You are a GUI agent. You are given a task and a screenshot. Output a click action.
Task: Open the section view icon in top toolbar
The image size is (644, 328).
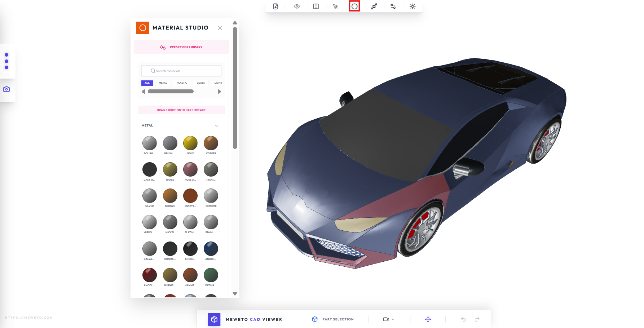pyautogui.click(x=316, y=6)
